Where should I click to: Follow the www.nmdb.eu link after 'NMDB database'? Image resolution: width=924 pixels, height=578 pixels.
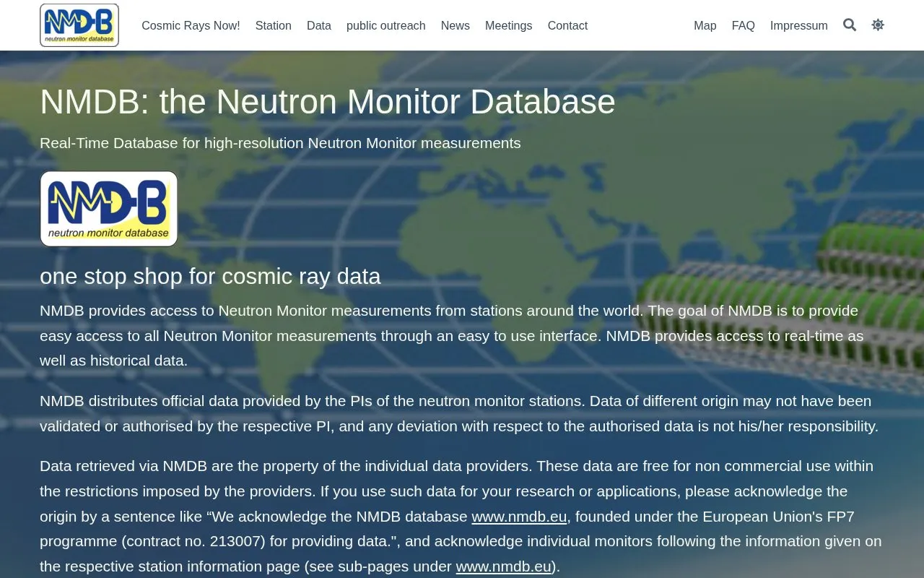pyautogui.click(x=520, y=517)
